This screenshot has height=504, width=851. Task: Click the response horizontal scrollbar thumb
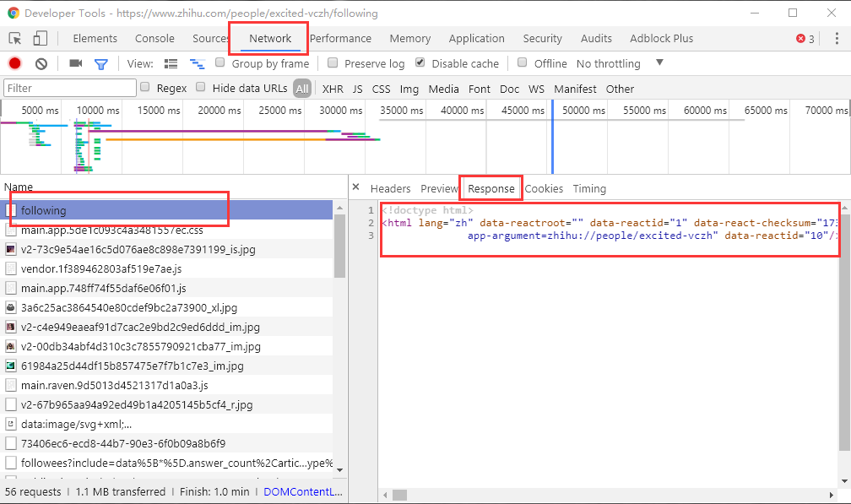tap(400, 495)
